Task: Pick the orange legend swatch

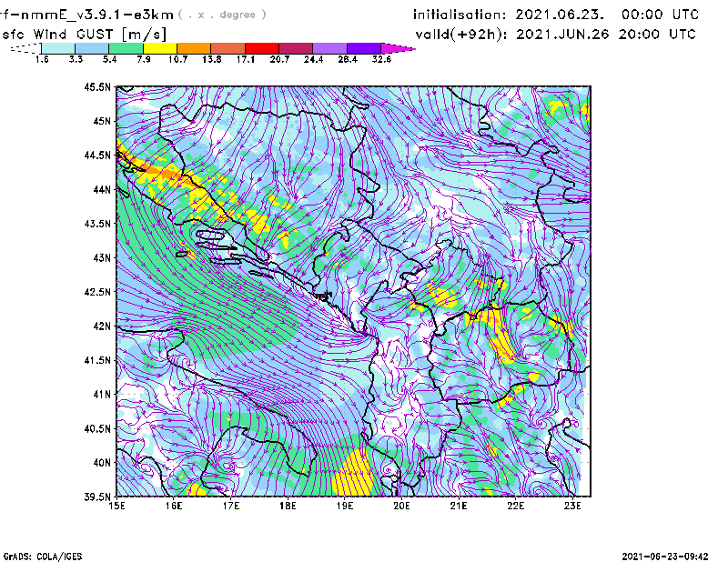Action: (194, 48)
